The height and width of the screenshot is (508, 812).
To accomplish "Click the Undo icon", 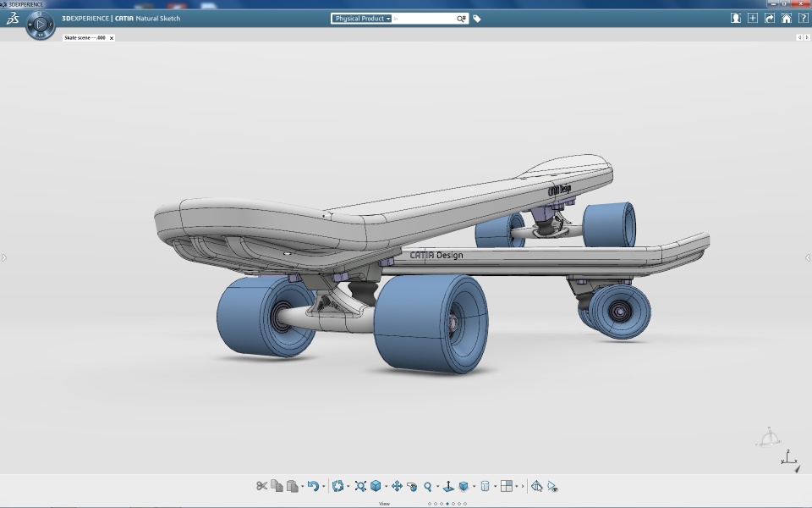I will pyautogui.click(x=313, y=486).
